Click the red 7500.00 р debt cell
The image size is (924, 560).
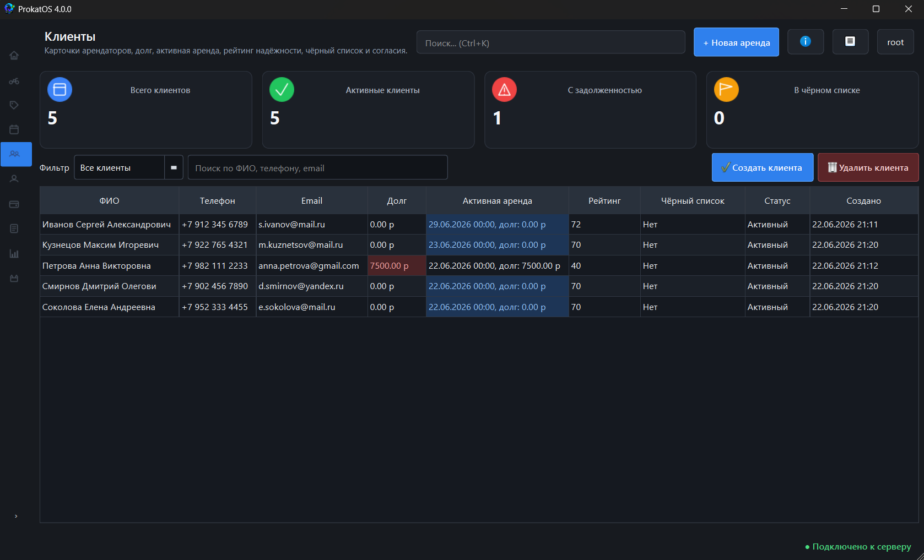tap(397, 266)
